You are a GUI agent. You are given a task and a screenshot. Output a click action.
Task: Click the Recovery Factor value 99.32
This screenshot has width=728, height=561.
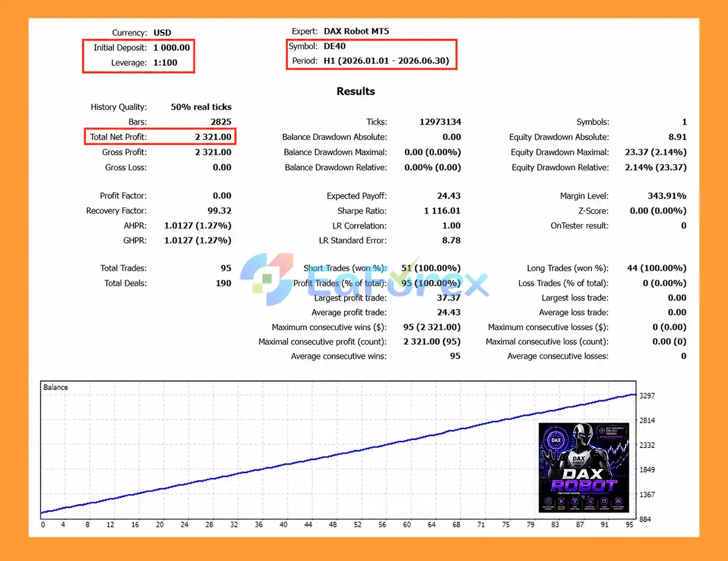pos(219,211)
